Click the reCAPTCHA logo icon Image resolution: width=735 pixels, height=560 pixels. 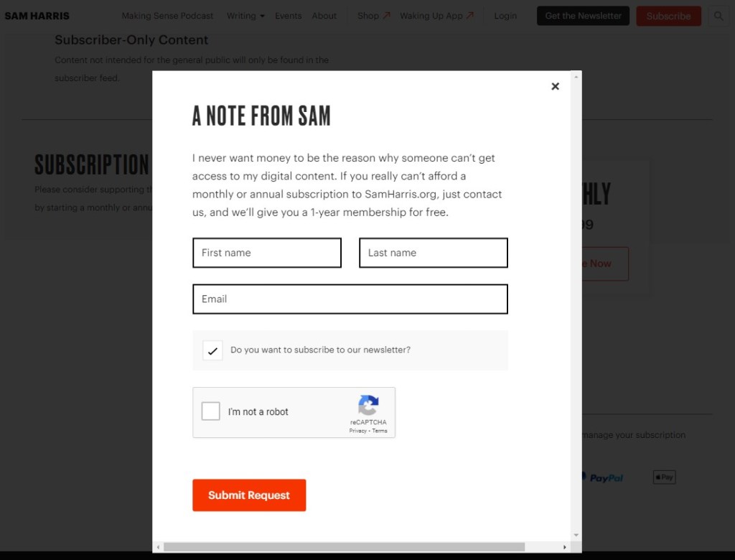click(x=368, y=406)
